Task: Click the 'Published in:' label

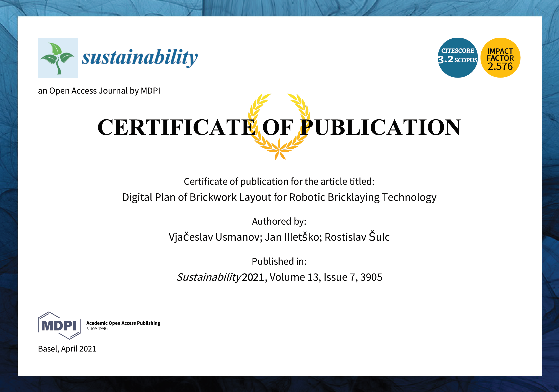Action: 279,261
